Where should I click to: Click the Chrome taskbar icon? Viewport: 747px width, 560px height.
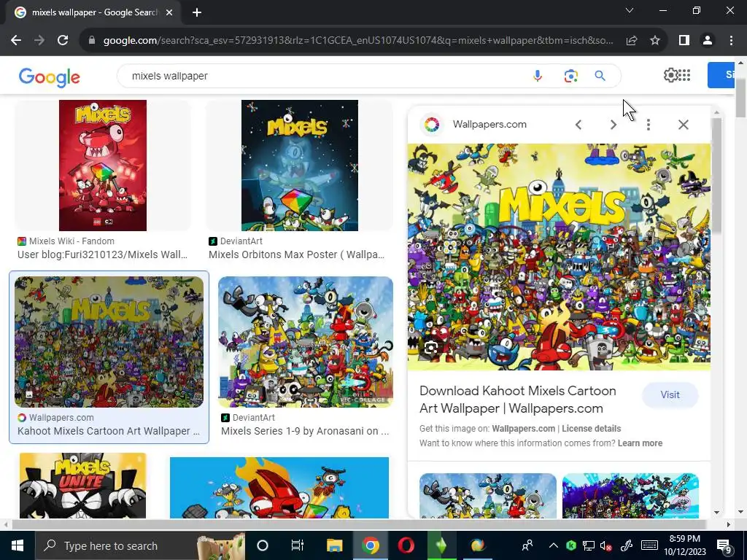click(370, 545)
